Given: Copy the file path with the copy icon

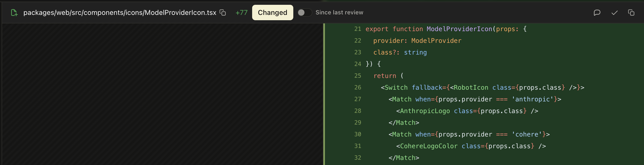Looking at the screenshot, I should [x=223, y=13].
